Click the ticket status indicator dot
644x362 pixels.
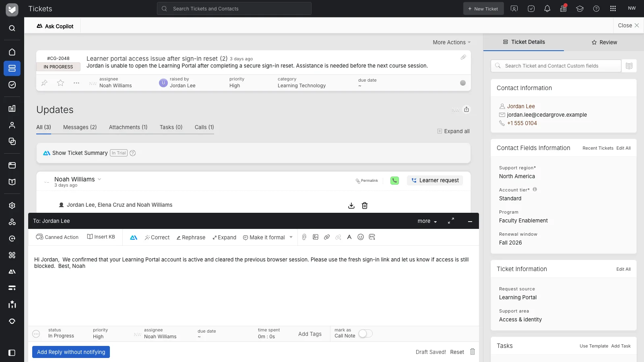(463, 83)
